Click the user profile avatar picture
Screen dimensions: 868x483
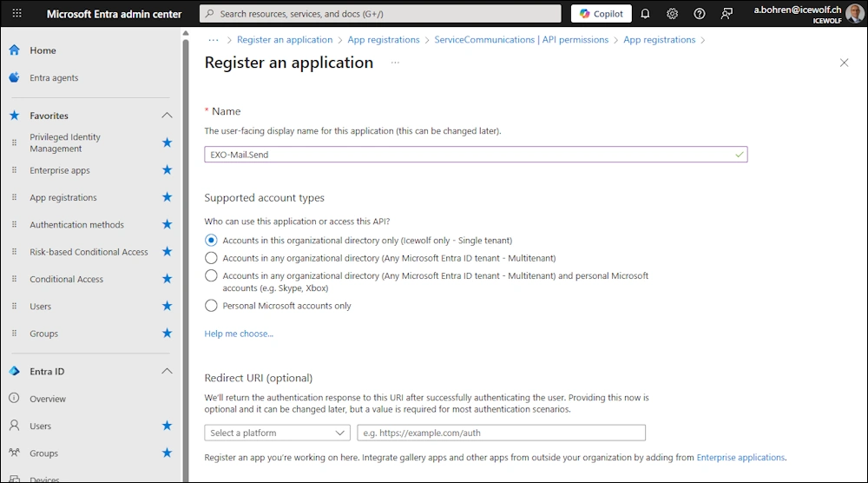tap(855, 14)
